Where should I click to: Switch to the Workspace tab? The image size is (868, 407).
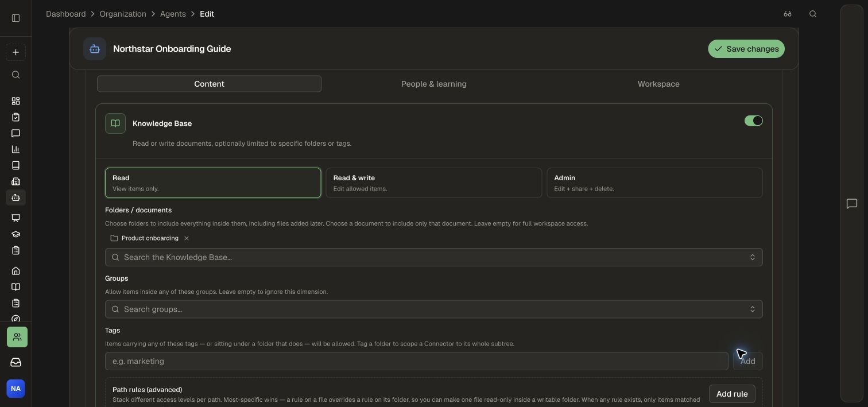(x=658, y=84)
